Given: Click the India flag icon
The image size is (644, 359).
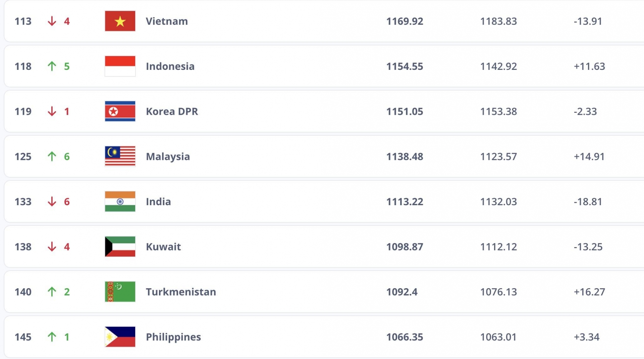Looking at the screenshot, I should [x=120, y=201].
